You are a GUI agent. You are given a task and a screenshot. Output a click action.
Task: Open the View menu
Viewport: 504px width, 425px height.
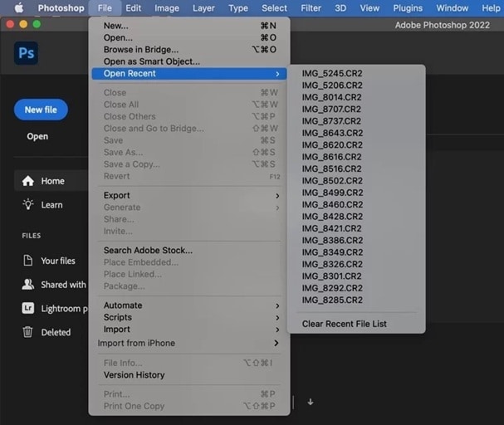tap(369, 8)
